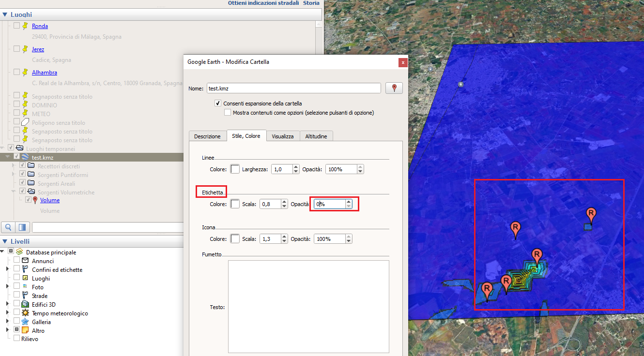Click the yellow pushpin icon next to Ronda

coord(26,26)
